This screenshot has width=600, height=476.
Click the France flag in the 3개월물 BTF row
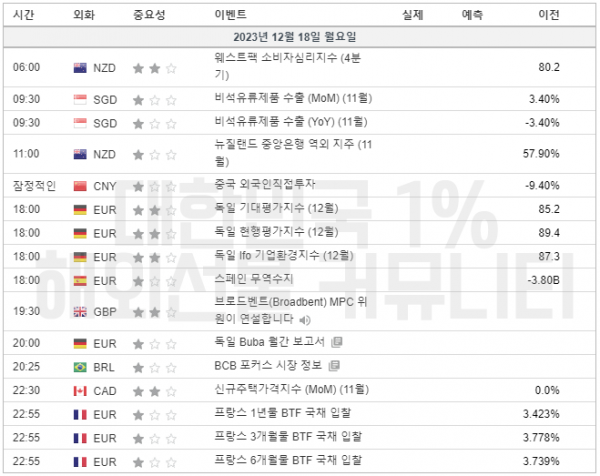(x=80, y=439)
